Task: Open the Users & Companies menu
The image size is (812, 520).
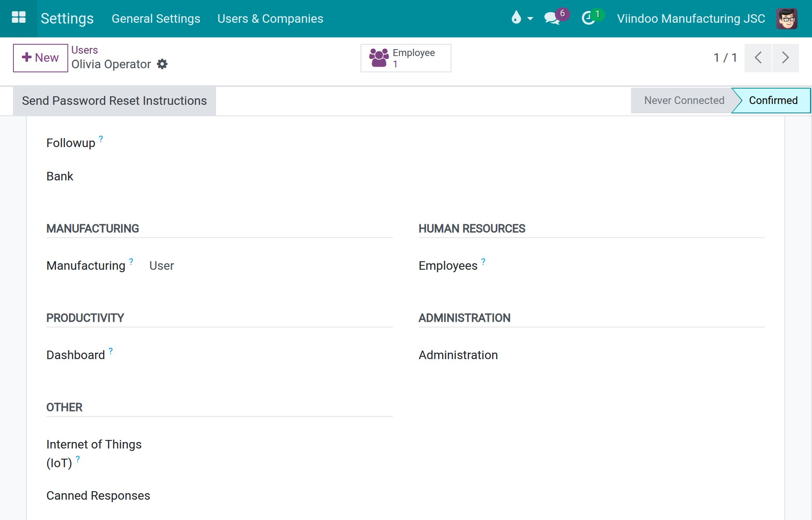Action: [270, 19]
